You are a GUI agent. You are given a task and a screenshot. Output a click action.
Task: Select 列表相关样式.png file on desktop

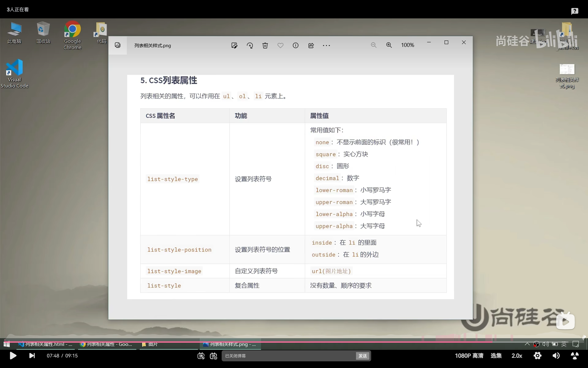point(567,76)
